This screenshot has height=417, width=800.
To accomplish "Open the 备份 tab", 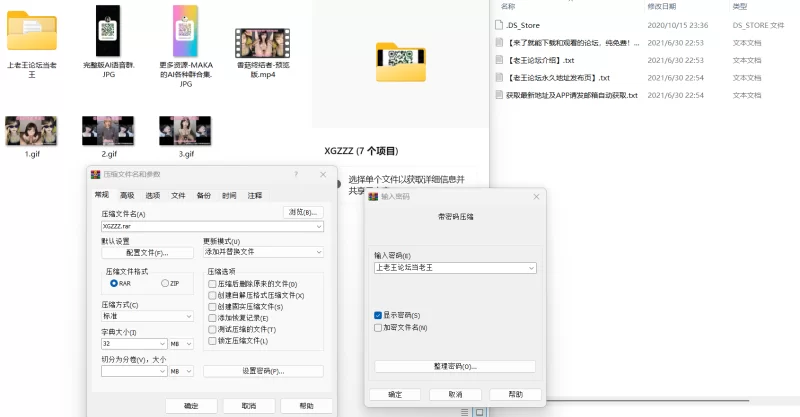I will click(x=204, y=196).
